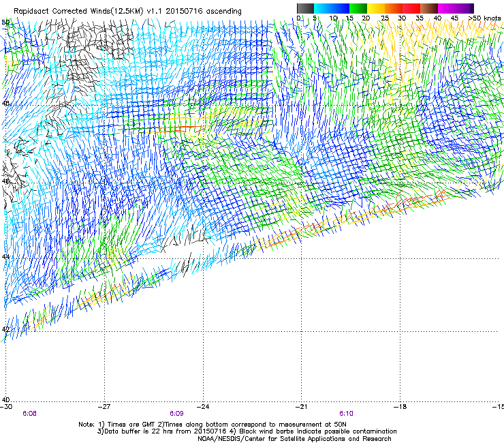Click the longitude label '-24'
Viewport: 504px width, 443px height.
coord(203,407)
